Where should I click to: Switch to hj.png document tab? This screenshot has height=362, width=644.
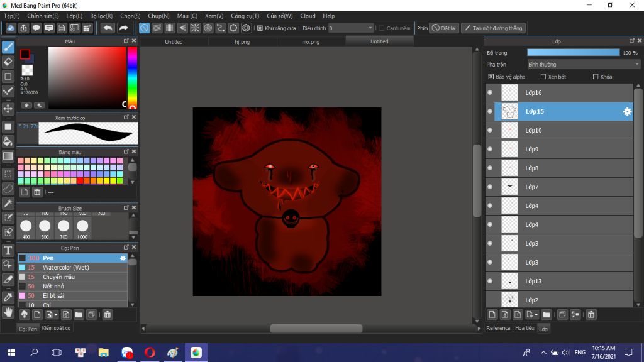pyautogui.click(x=242, y=42)
